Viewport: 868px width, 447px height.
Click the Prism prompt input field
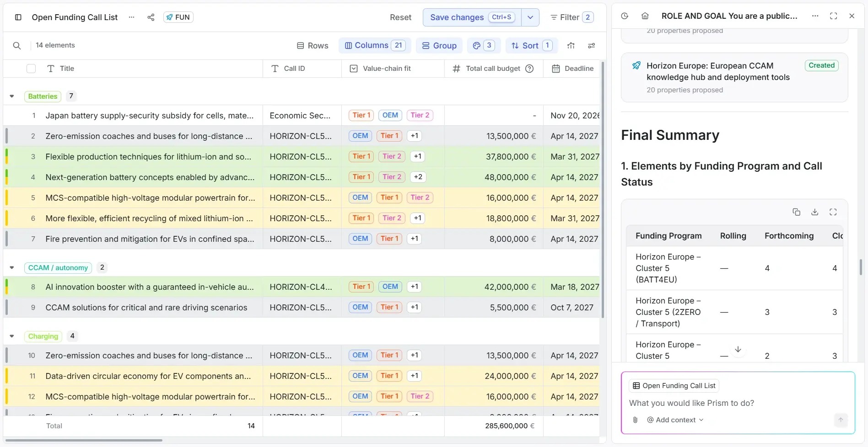pyautogui.click(x=737, y=403)
